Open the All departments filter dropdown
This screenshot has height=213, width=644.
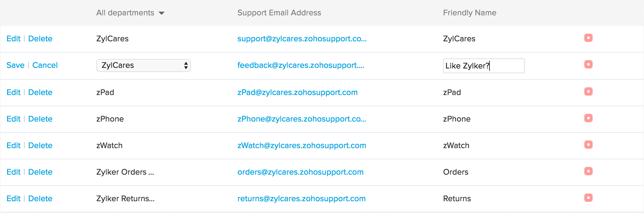point(130,13)
